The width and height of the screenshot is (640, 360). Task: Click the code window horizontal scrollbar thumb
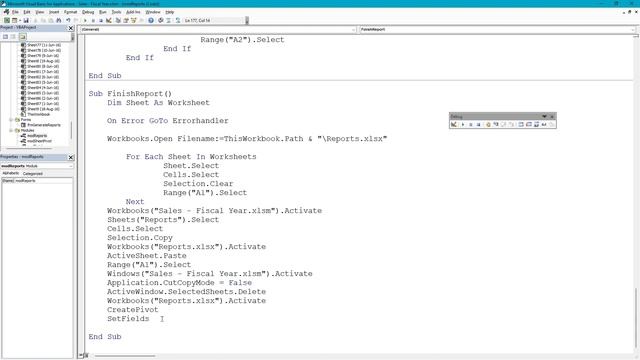click(124, 356)
